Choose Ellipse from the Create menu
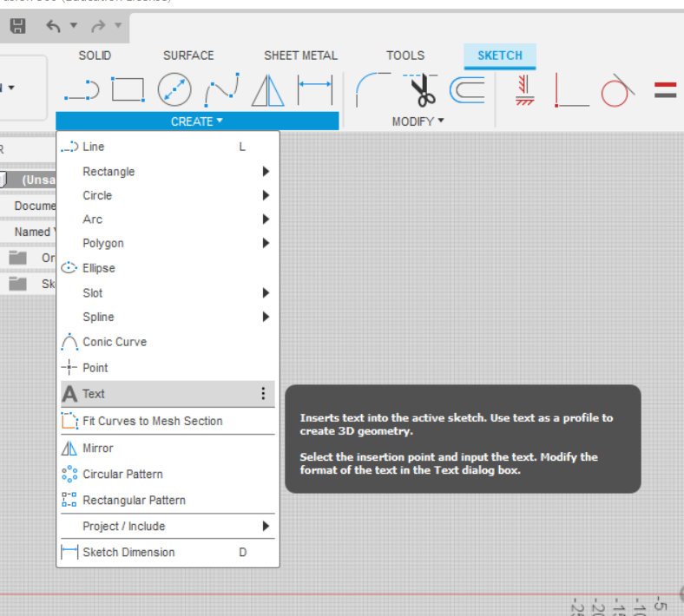The image size is (684, 616). coord(168,268)
